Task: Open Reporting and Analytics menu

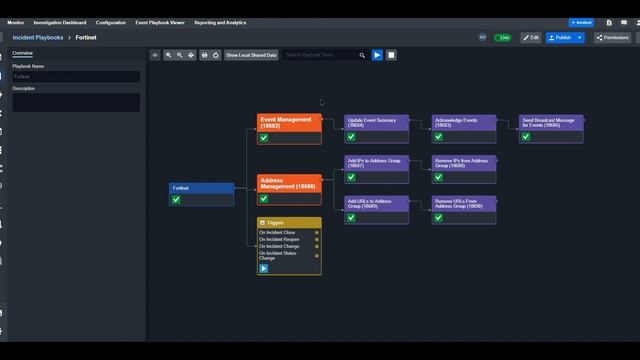Action: point(220,23)
